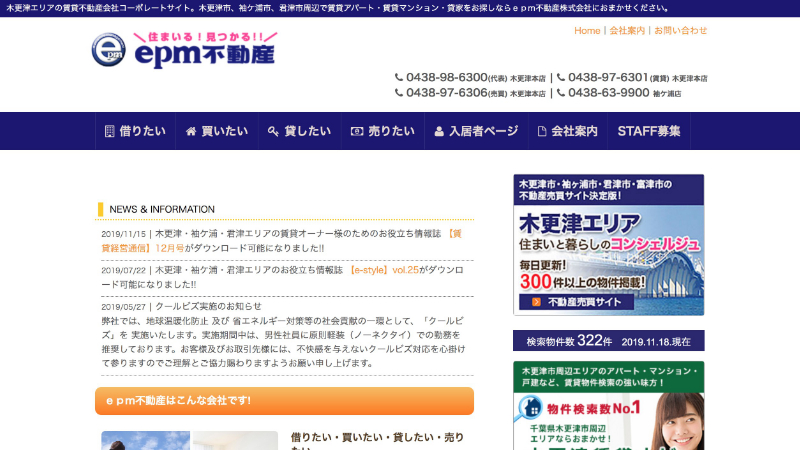
Task: Click document icon next to 会社案内
Action: click(542, 131)
